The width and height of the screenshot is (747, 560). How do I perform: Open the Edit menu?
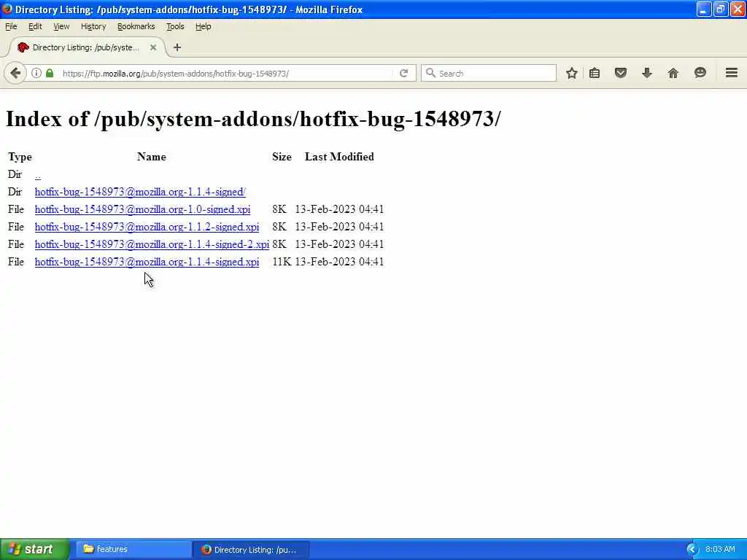click(x=35, y=27)
